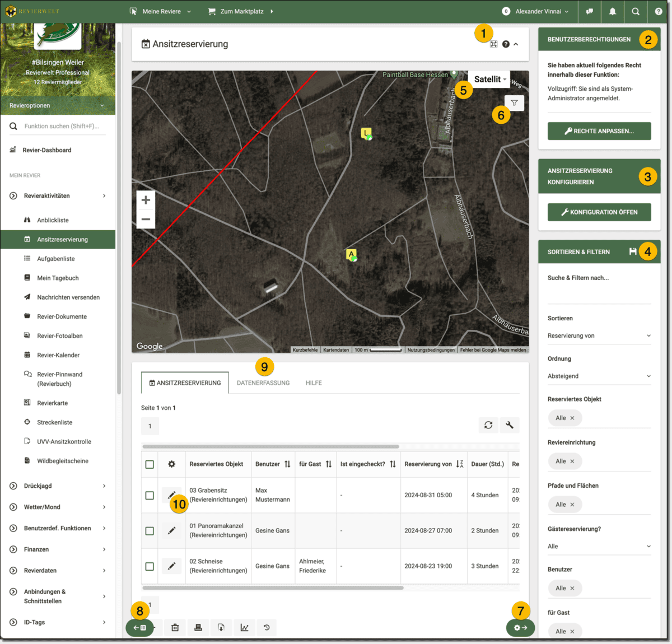Click the map filter funnel icon

tap(514, 103)
